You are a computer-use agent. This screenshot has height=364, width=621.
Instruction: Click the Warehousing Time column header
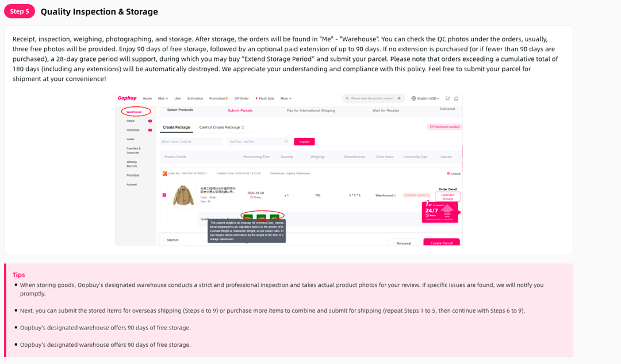click(256, 157)
